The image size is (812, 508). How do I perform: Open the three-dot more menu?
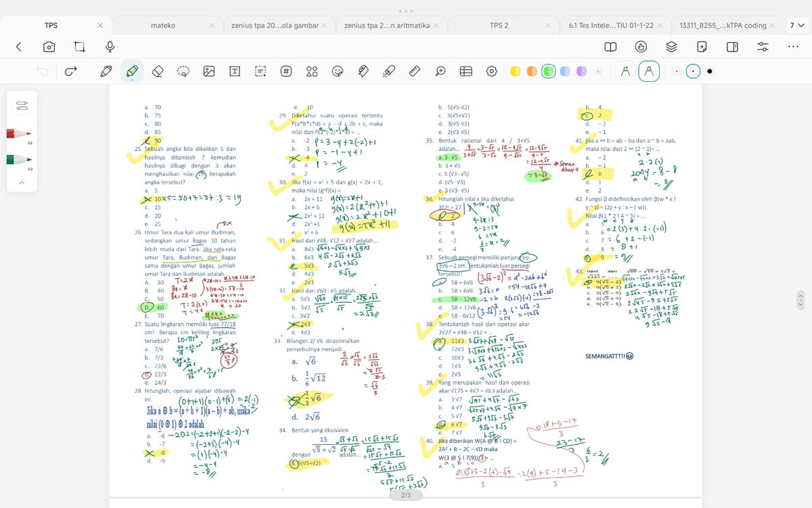pos(793,47)
